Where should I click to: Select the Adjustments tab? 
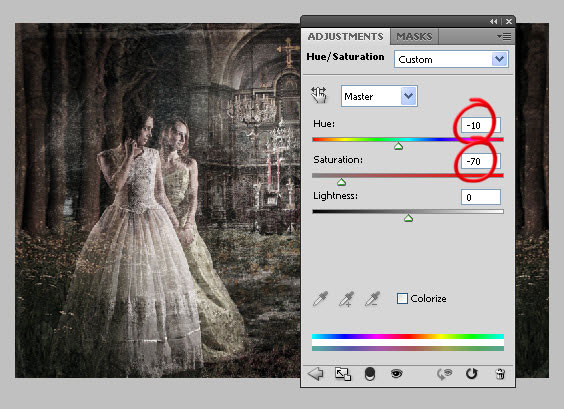345,36
